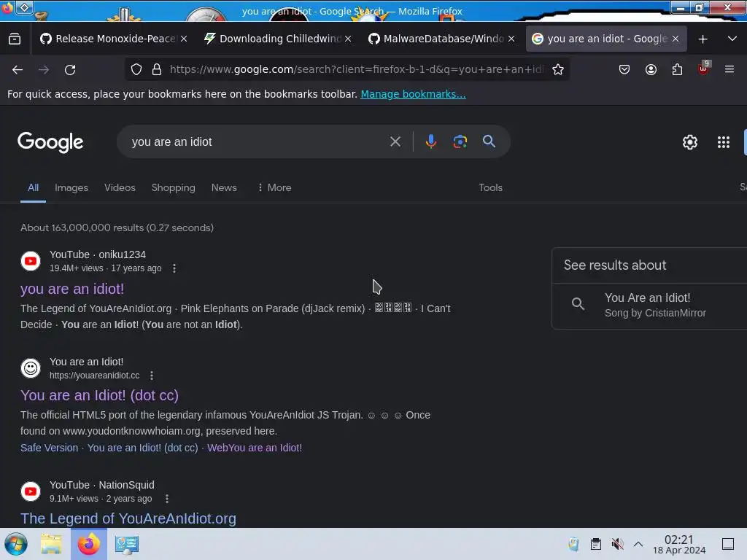Switch to Downloading Chilledwindows tab
The height and width of the screenshot is (560, 747).
279,39
